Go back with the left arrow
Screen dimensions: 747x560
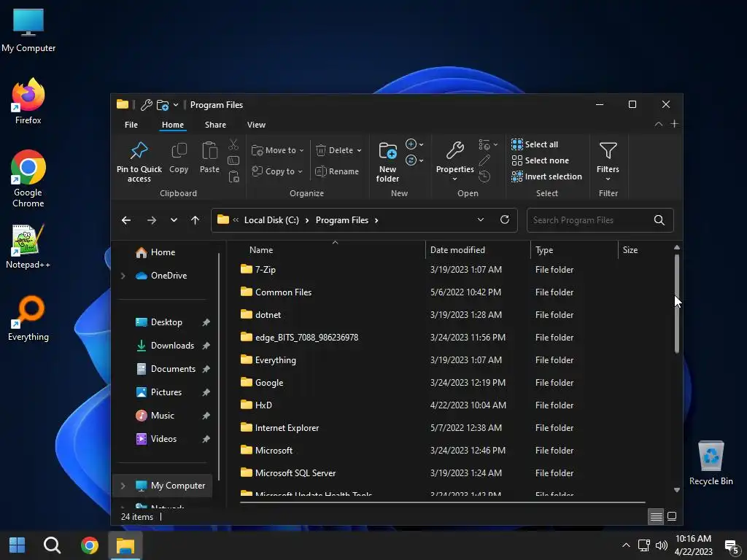pos(126,220)
